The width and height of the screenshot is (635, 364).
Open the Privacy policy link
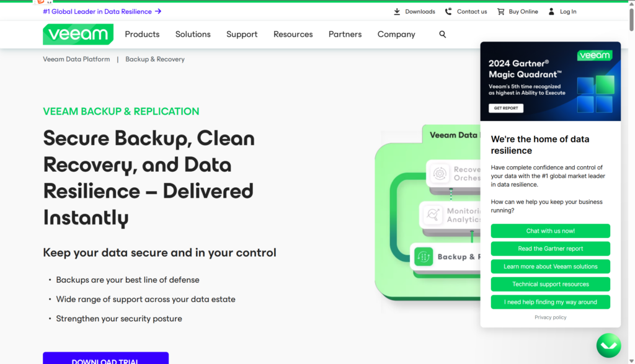550,317
